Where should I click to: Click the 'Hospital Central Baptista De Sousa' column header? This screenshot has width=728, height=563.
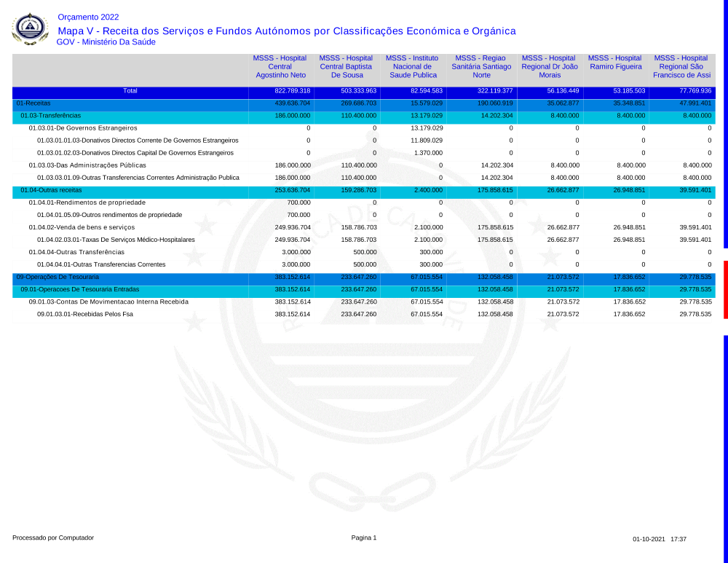pos(347,66)
